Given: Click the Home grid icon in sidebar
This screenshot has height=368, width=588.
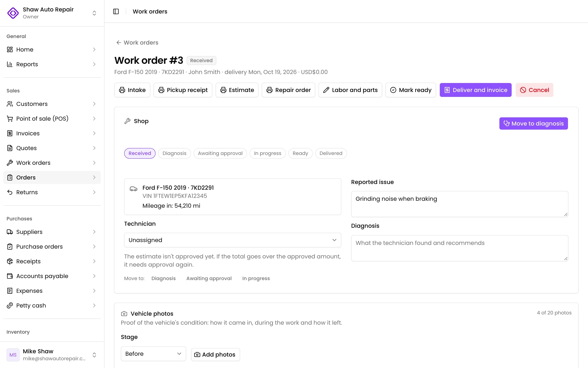Looking at the screenshot, I should click(x=10, y=49).
